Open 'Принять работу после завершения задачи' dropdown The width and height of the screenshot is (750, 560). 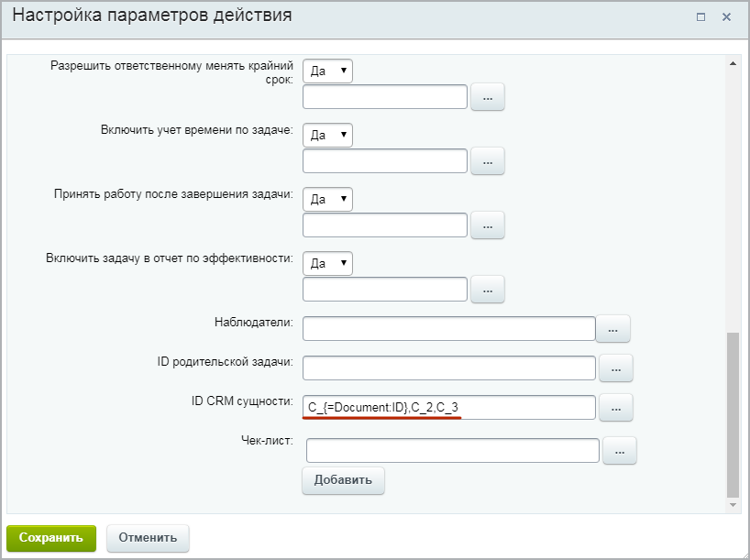click(x=327, y=199)
